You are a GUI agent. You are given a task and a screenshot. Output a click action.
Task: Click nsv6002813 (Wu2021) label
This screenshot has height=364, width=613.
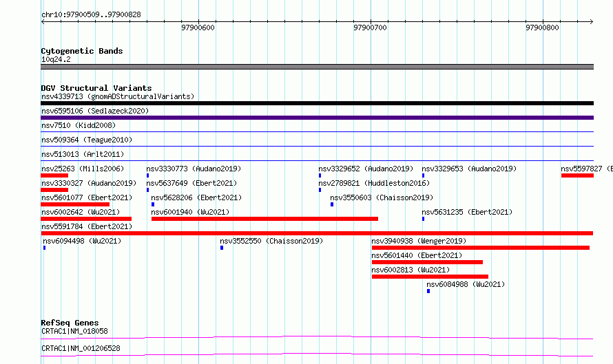point(411,270)
